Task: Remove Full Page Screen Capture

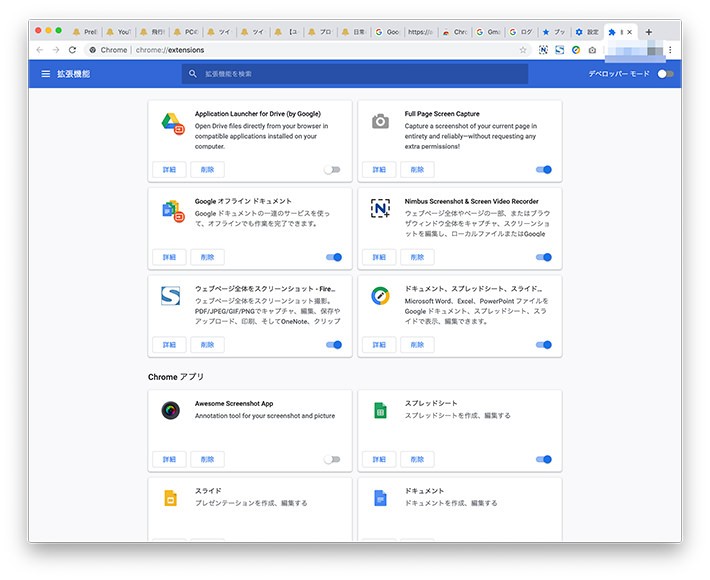Action: (417, 169)
